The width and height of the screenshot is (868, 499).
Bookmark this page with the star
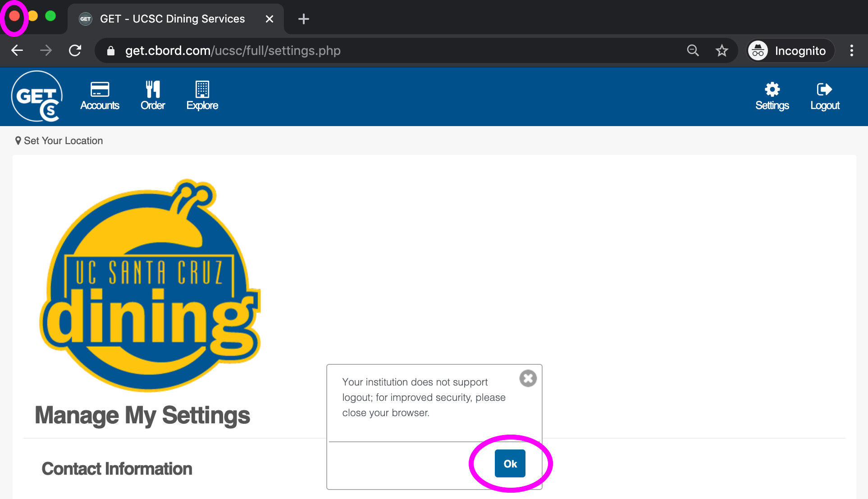[722, 50]
